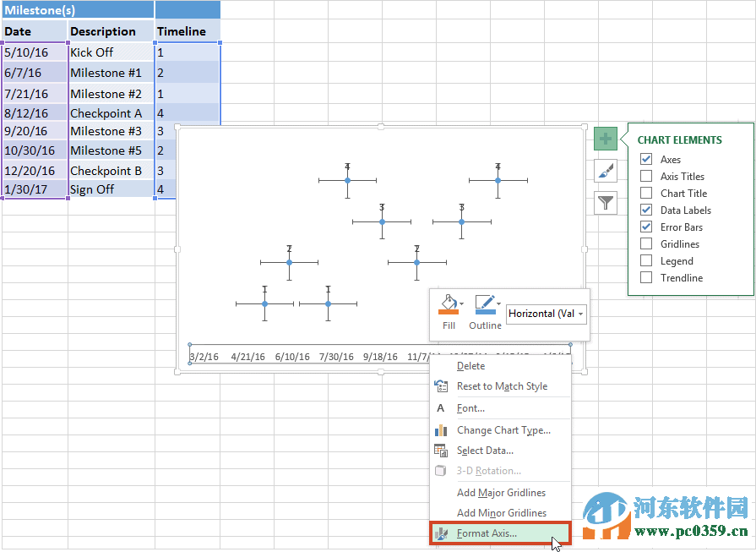
Task: Click the Select Data icon in context menu
Action: (x=440, y=451)
